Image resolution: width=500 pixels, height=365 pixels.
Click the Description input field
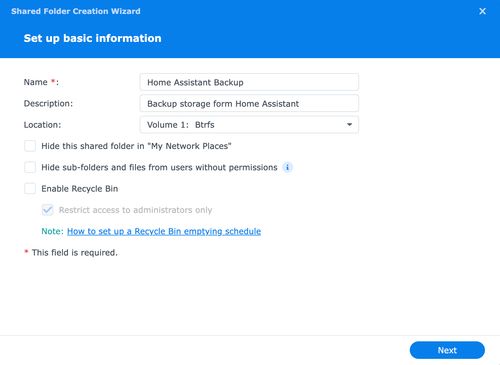click(x=249, y=104)
